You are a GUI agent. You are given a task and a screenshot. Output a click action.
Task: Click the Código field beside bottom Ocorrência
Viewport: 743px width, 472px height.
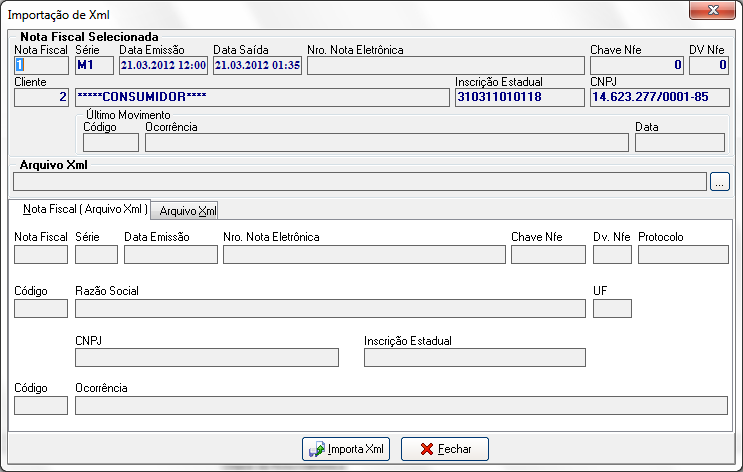tap(41, 406)
